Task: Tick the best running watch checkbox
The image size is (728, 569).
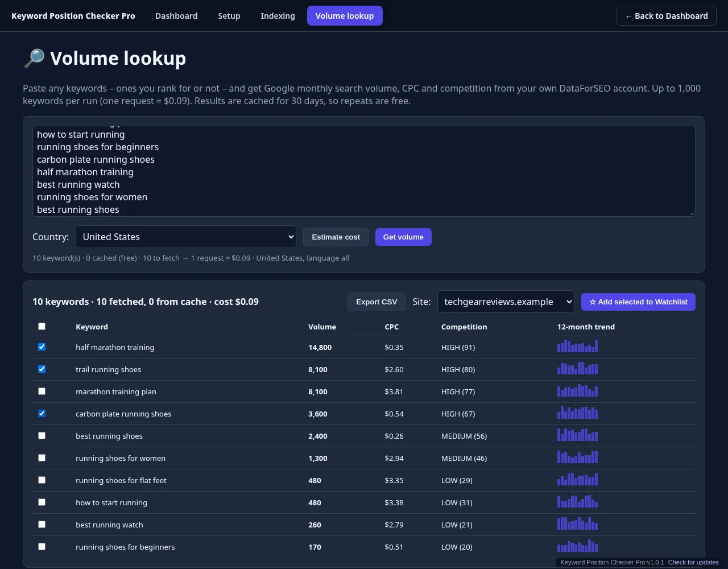Action: [x=42, y=525]
